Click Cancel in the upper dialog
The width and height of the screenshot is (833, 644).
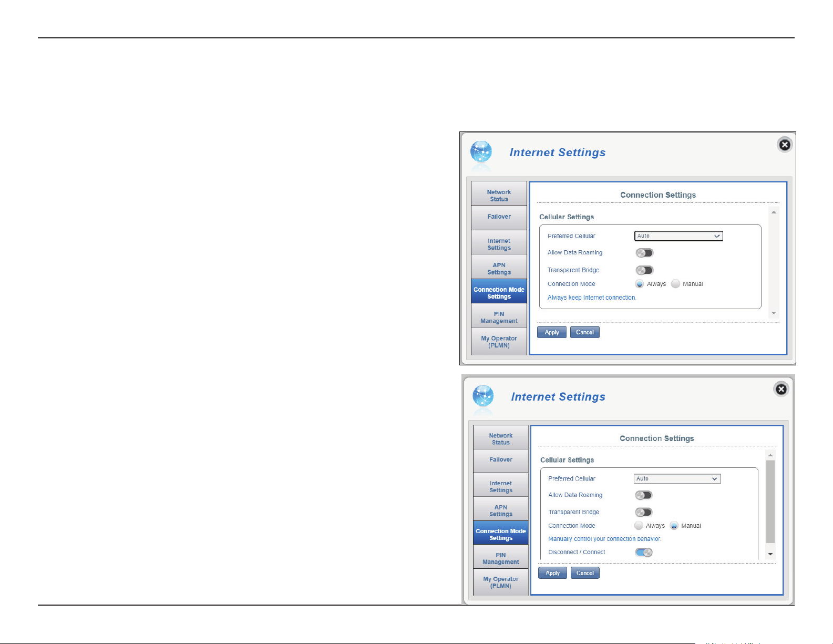coord(585,332)
